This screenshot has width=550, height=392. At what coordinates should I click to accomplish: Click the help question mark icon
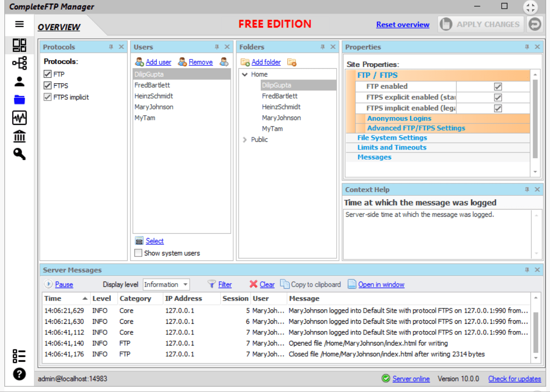[x=19, y=374]
